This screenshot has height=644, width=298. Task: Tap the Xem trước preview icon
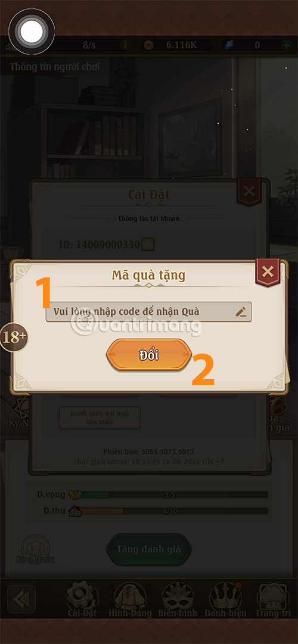click(x=36, y=549)
